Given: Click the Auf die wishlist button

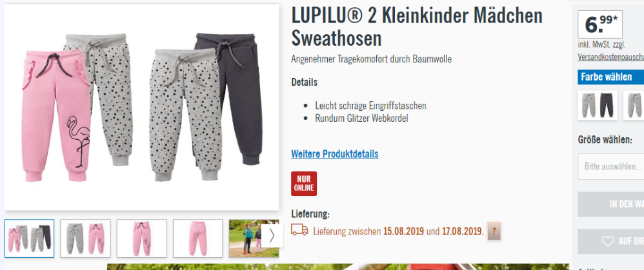Looking at the screenshot, I should (610, 241).
